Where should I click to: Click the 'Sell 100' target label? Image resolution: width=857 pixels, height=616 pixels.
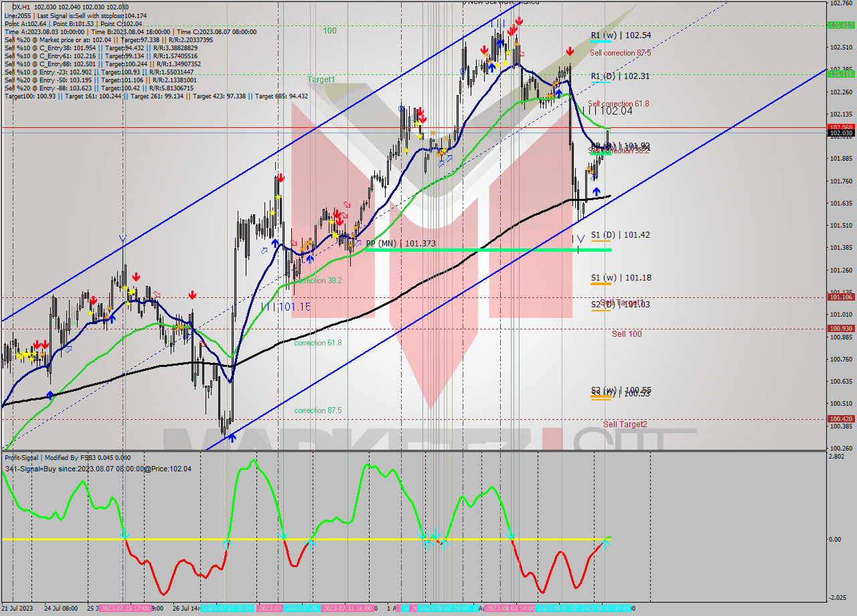[x=627, y=333]
